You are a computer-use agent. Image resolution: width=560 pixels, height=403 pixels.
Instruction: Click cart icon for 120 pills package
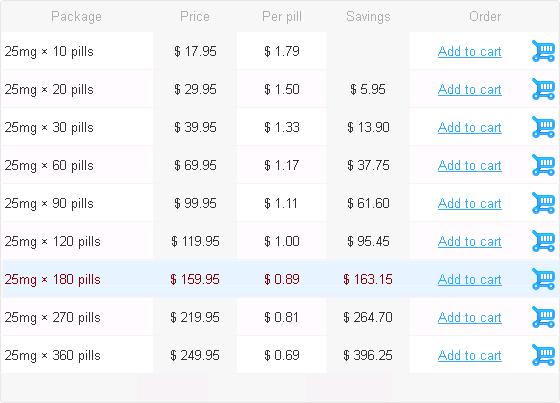coord(543,241)
